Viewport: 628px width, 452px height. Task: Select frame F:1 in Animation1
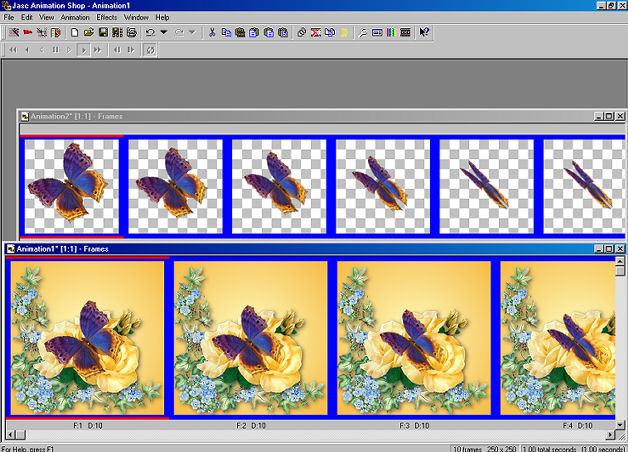point(87,338)
